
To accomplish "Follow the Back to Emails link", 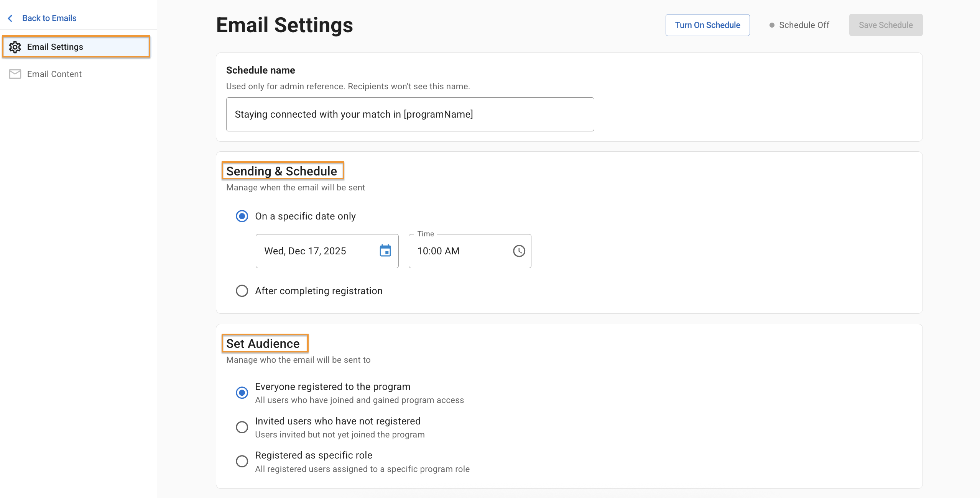I will point(49,18).
